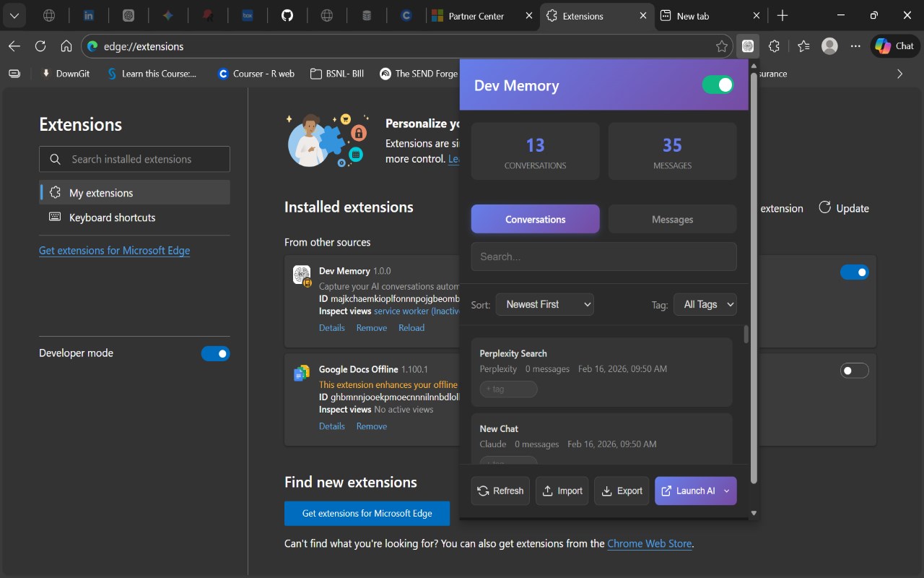Open the Extensions puzzle menu in toolbar

(x=774, y=46)
